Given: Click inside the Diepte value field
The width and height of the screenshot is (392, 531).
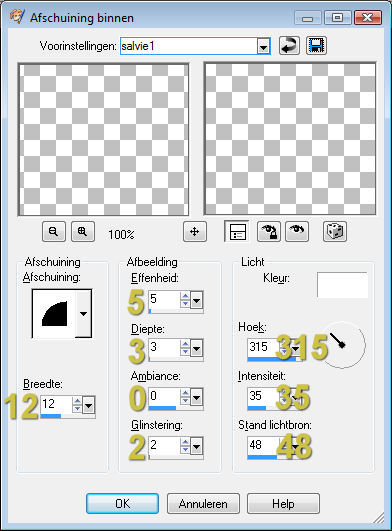Looking at the screenshot, I should point(164,347).
